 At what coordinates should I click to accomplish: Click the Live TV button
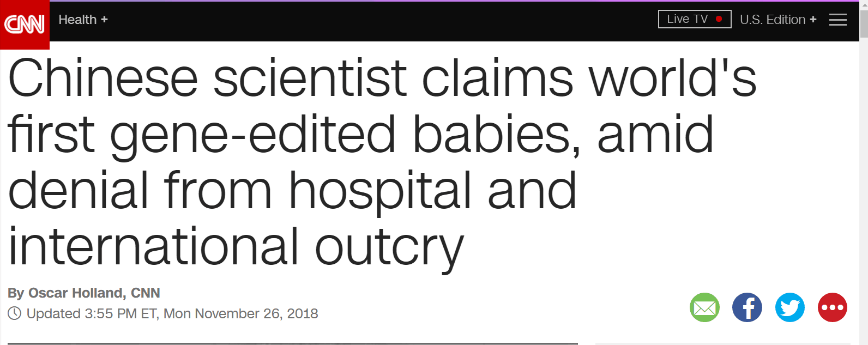tap(688, 19)
